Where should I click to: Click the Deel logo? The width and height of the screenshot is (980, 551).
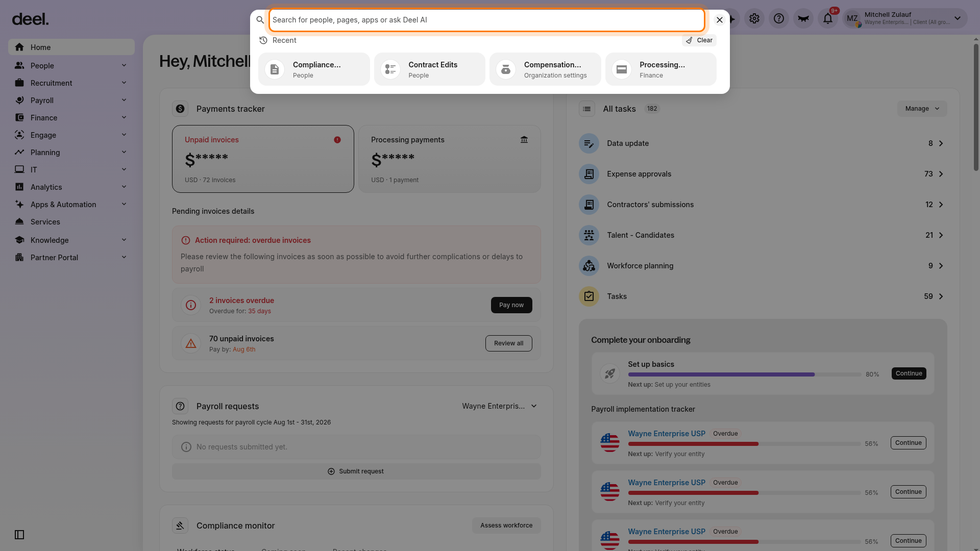pos(31,19)
